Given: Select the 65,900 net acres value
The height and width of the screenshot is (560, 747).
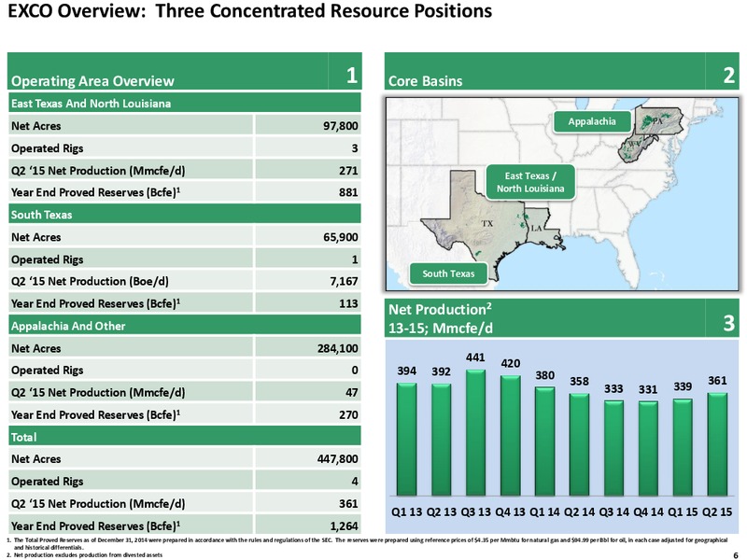Looking at the screenshot, I should click(340, 237).
